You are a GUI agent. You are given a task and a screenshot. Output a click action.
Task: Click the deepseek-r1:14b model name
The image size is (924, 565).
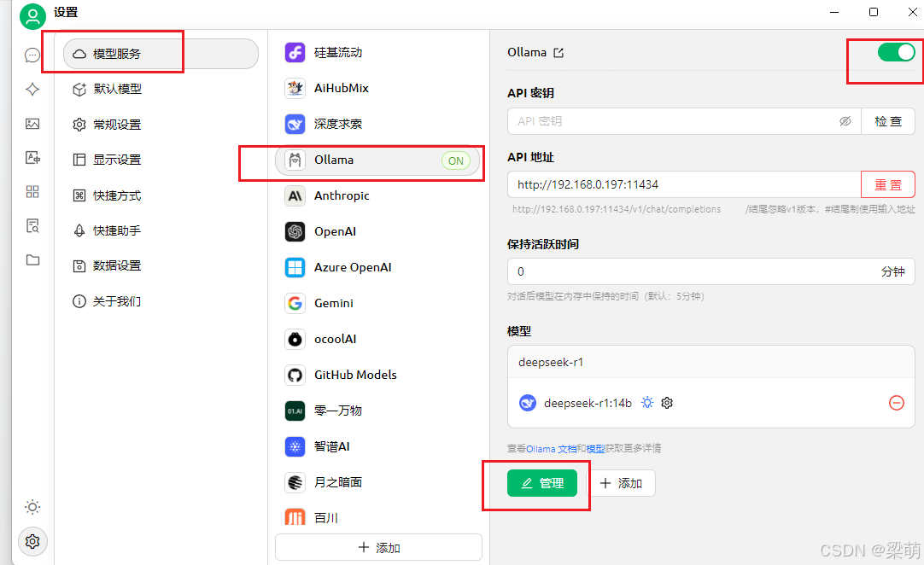coord(588,403)
